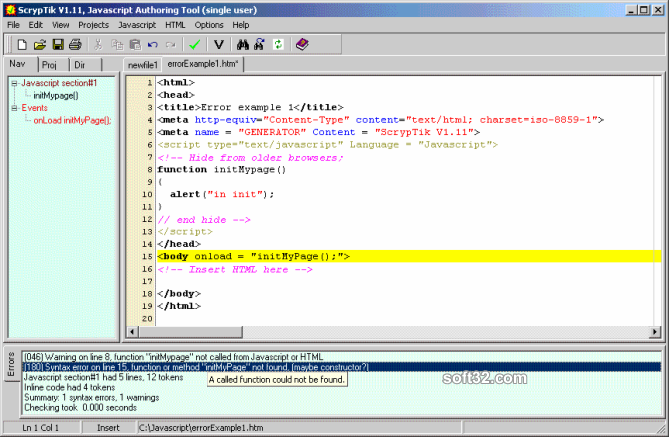Switch to the newfile1 tab
The height and width of the screenshot is (437, 669).
tap(143, 65)
